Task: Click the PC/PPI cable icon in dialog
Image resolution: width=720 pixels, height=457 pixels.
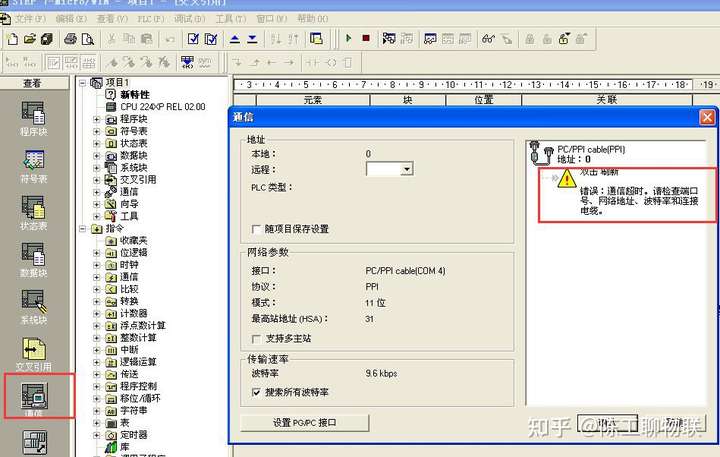Action: 541,152
